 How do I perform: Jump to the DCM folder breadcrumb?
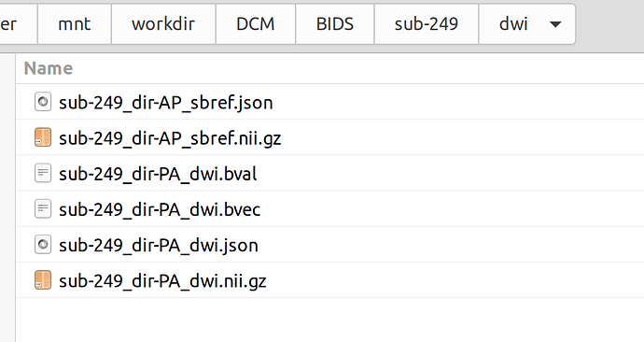click(256, 24)
